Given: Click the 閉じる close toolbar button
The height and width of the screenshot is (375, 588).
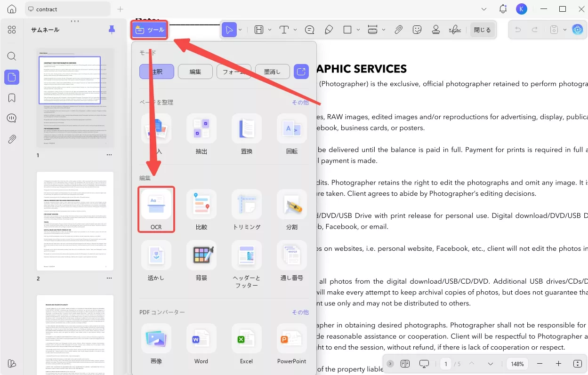Looking at the screenshot, I should pyautogui.click(x=482, y=30).
